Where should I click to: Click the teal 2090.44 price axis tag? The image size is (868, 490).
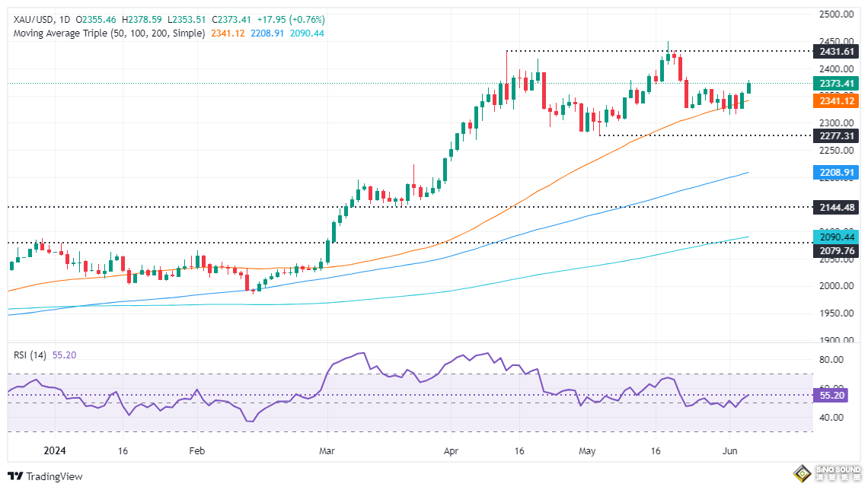[838, 237]
